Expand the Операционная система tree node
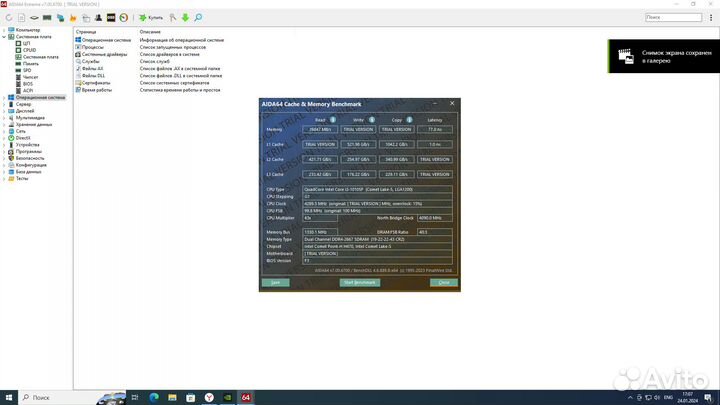Viewport: 720px width, 405px height. tap(5, 97)
